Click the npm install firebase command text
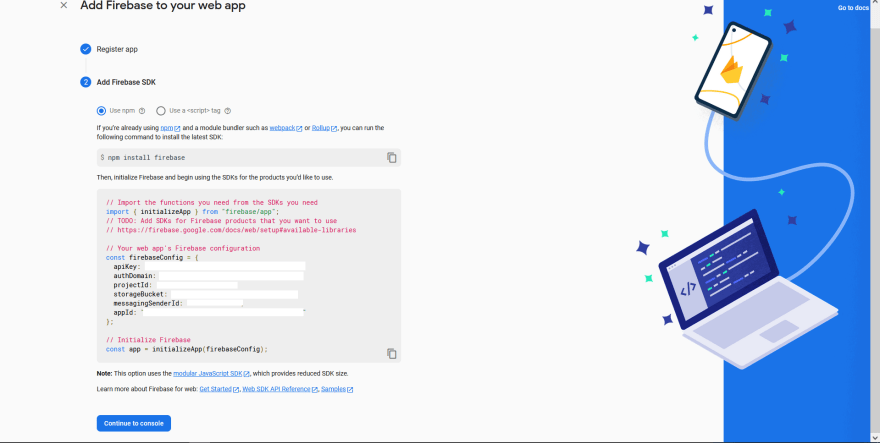Screen dimensions: 880x443 [146, 158]
